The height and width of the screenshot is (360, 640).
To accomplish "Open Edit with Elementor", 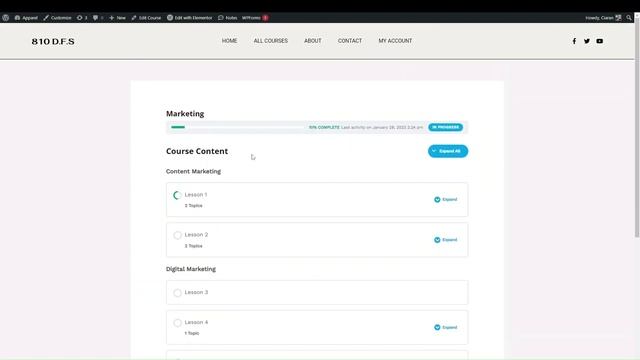I will click(x=190, y=18).
